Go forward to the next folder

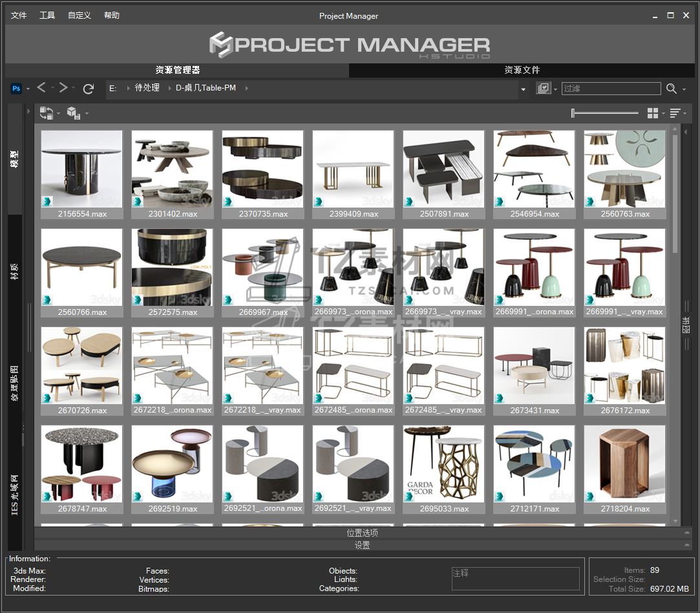(63, 88)
